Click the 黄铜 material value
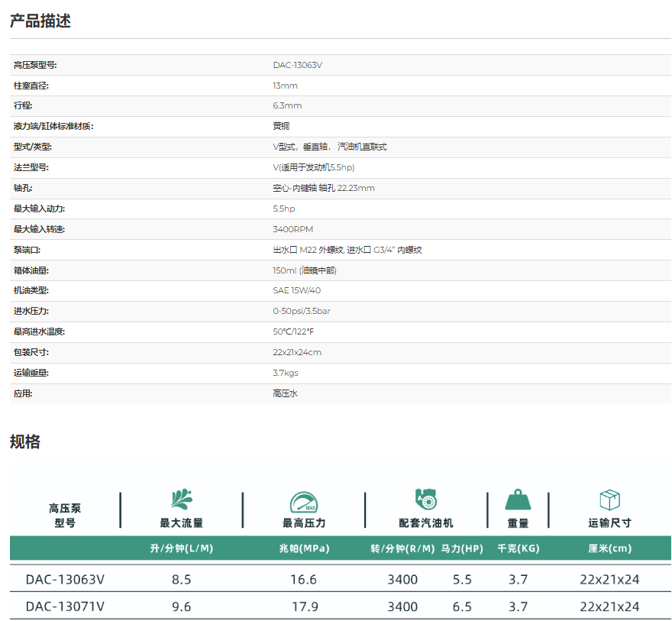The height and width of the screenshot is (621, 672). (x=281, y=126)
